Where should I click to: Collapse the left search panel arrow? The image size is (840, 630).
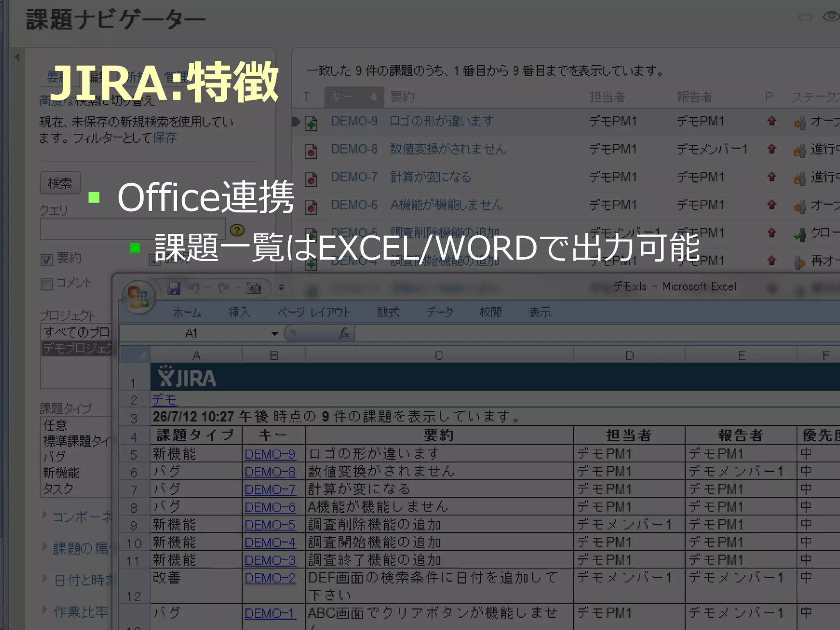pos(17,57)
